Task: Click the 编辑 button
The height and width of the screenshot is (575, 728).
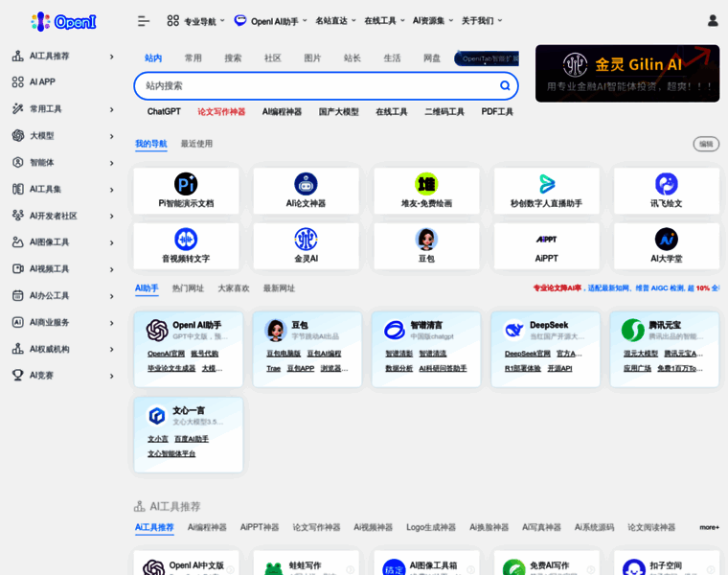Action: coord(706,144)
